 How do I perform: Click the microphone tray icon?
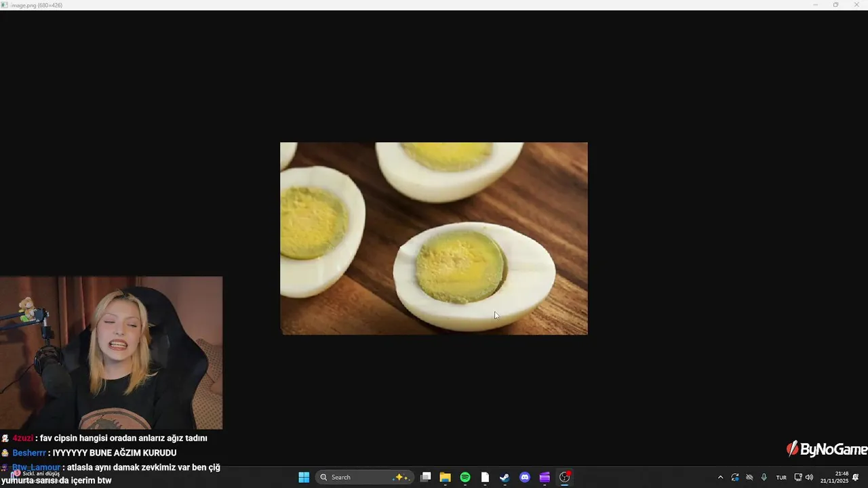click(764, 477)
